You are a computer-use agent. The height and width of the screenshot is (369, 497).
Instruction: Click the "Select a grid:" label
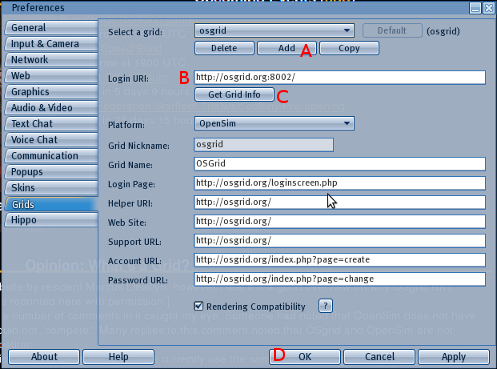coord(135,32)
